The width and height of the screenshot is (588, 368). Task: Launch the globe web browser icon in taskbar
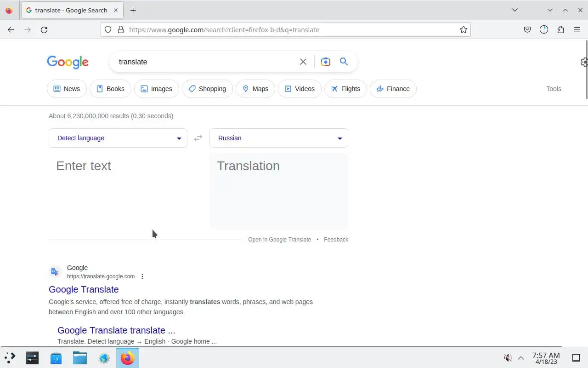coord(104,357)
